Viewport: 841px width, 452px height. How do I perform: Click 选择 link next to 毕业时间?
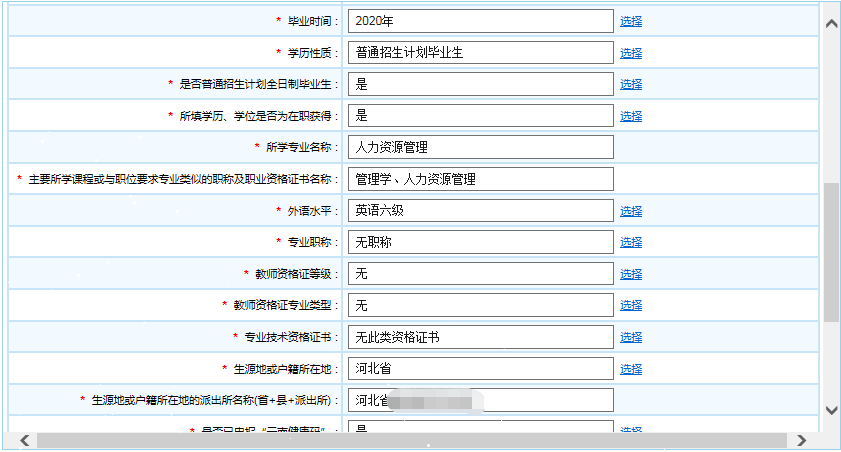pos(631,21)
